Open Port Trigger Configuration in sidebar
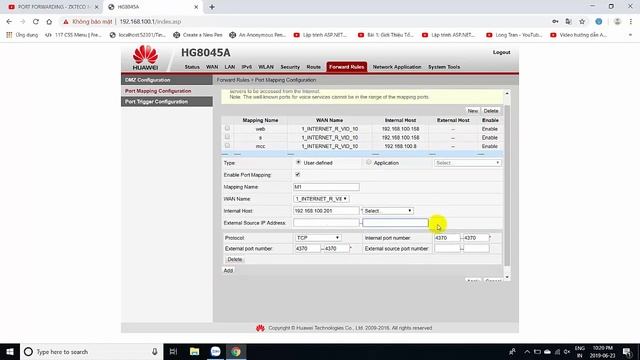 pos(167,102)
